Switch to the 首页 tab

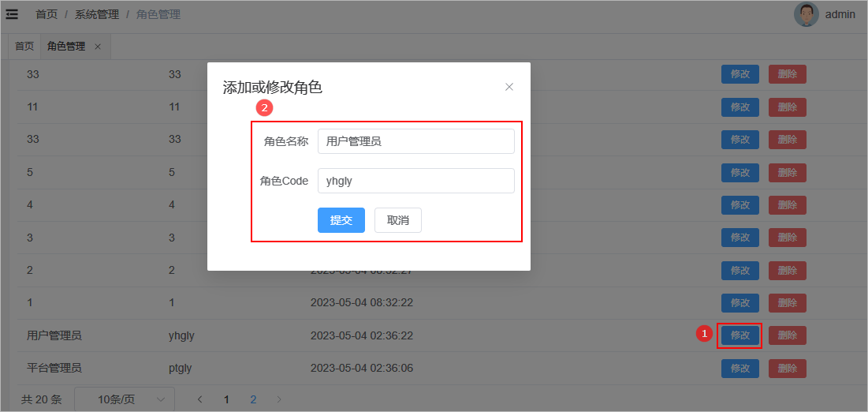[x=24, y=47]
